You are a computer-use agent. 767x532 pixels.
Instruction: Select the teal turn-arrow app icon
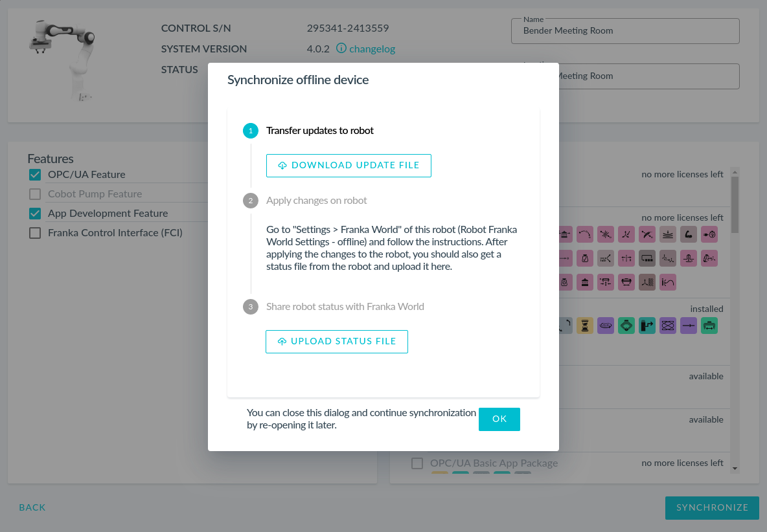[647, 326]
